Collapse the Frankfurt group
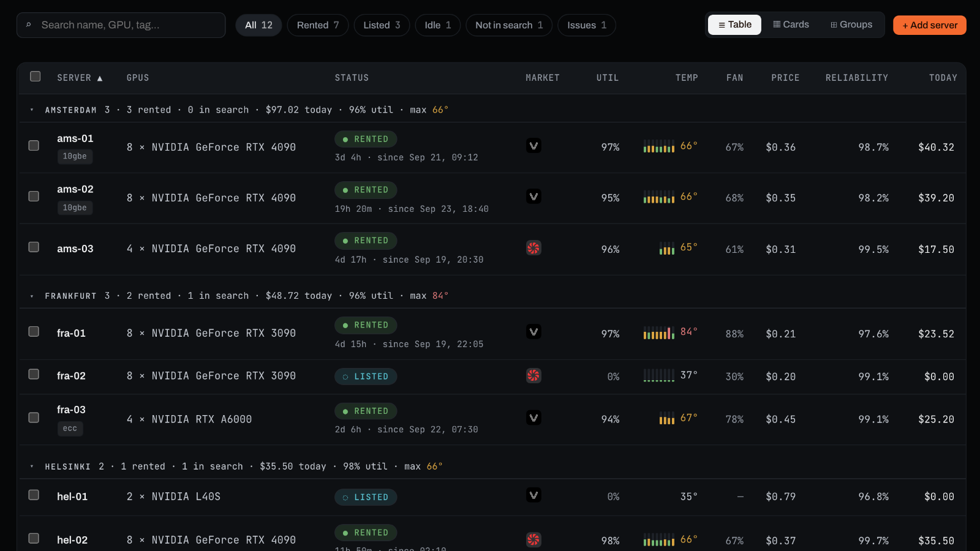This screenshot has height=551, width=980. pos(32,296)
